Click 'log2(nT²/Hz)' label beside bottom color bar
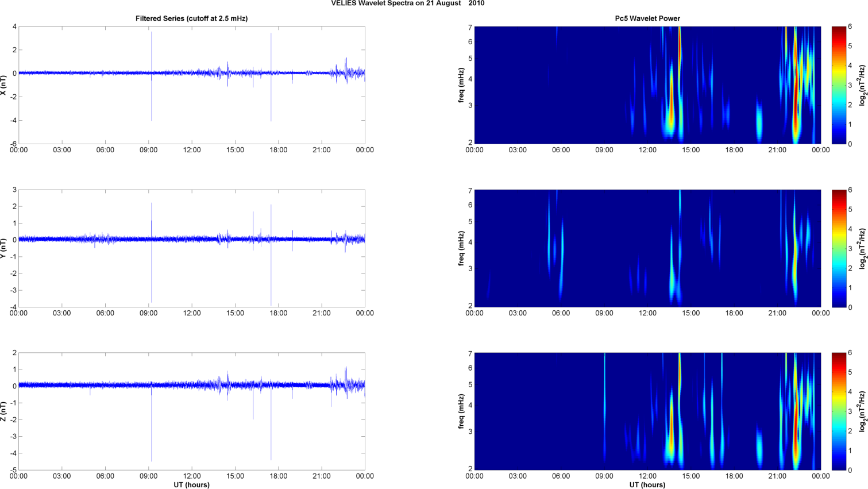This screenshot has width=868, height=489. [x=863, y=411]
